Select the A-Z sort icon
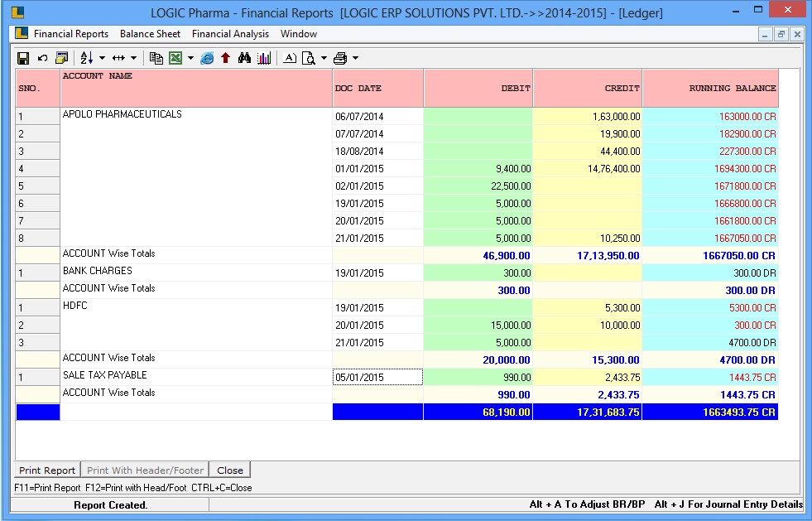 [86, 58]
